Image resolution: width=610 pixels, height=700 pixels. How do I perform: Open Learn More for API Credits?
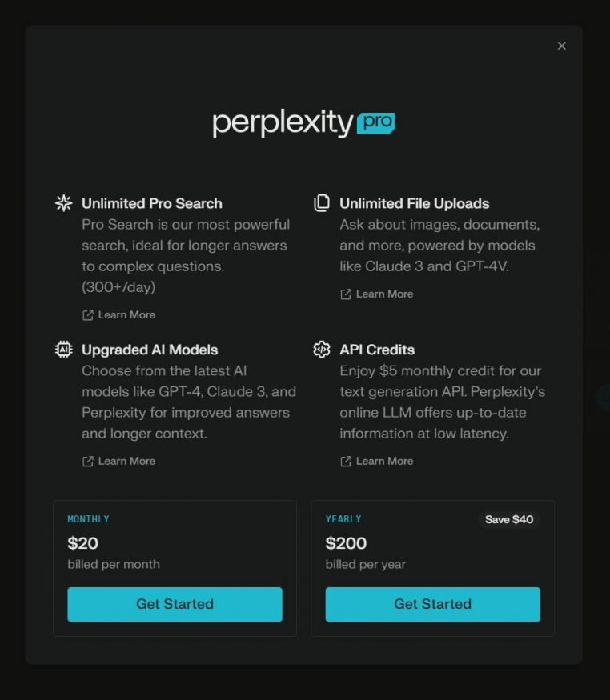384,462
